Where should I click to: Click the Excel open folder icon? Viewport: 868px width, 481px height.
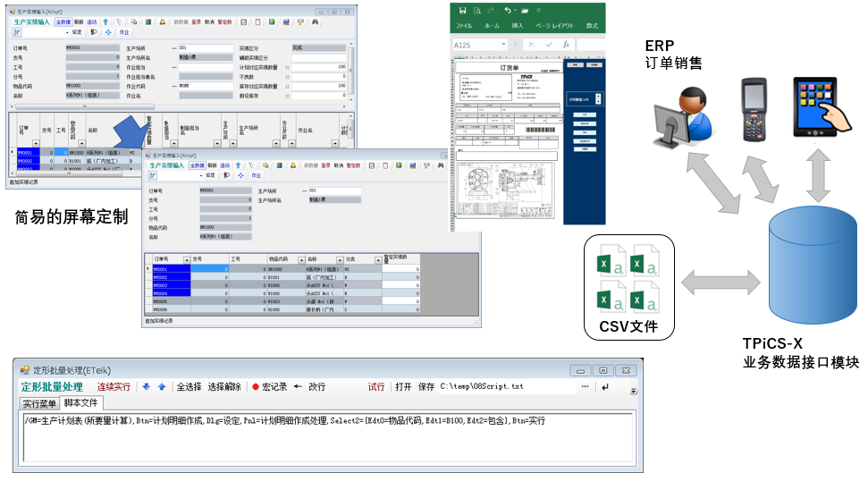tap(525, 11)
